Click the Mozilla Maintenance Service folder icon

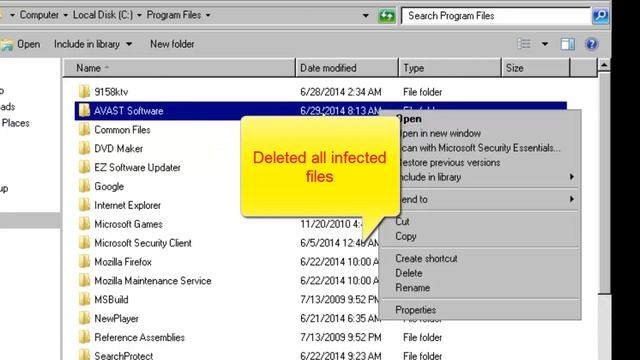(84, 280)
